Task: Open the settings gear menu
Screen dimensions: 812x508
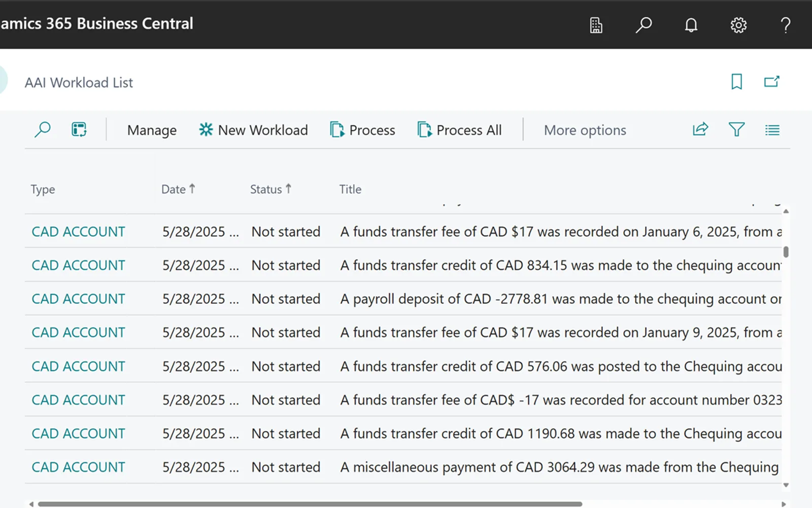Action: pos(738,25)
